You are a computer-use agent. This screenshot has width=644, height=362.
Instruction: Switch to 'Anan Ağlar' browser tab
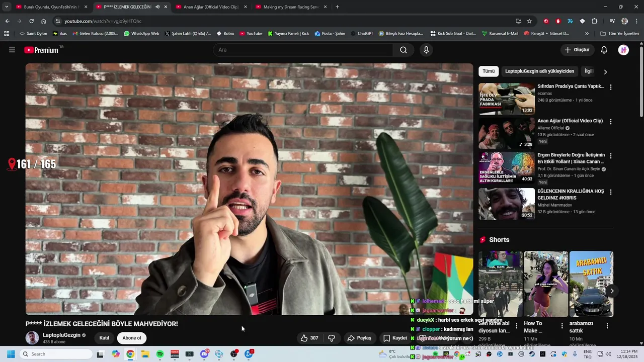coord(211,7)
